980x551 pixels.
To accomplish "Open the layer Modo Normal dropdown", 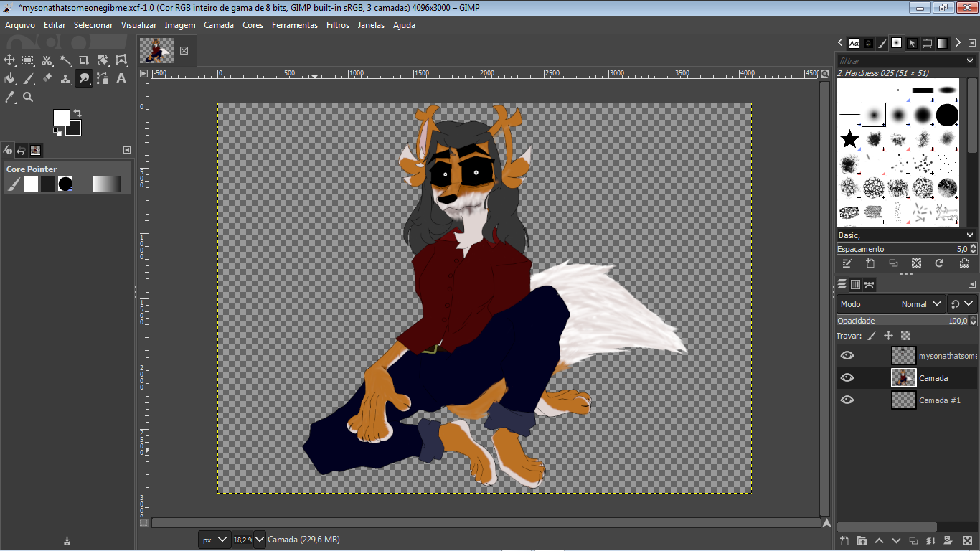I will 892,304.
